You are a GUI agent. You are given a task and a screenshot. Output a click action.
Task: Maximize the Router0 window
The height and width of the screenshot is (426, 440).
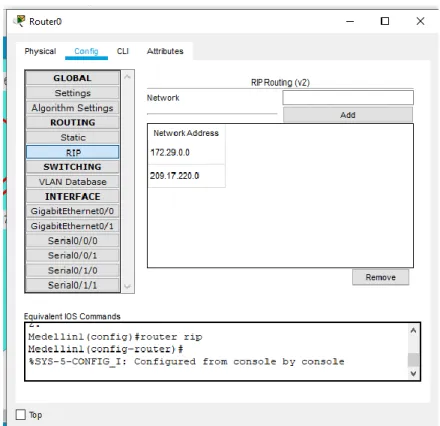pos(385,21)
